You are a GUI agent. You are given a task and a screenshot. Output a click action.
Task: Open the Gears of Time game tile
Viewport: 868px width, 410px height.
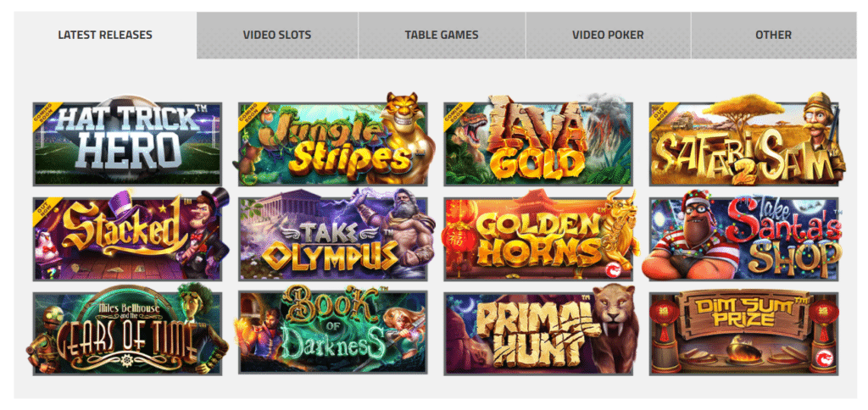tap(127, 333)
